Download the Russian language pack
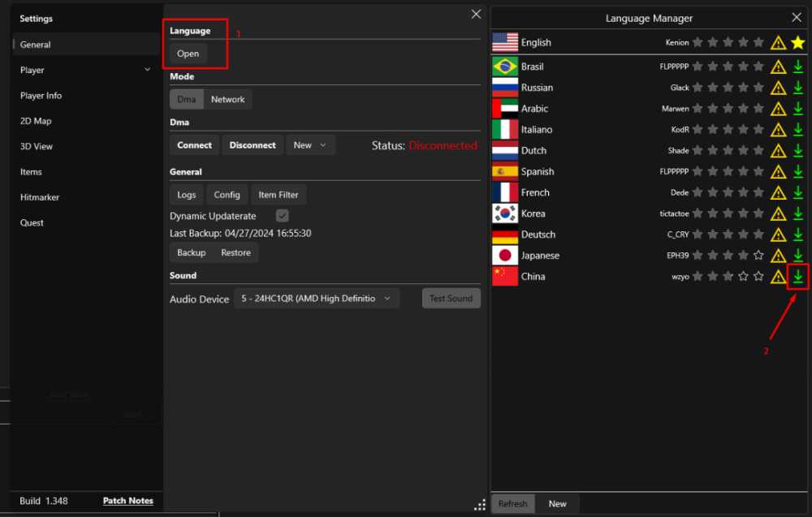Viewport: 812px width, 517px height. coord(798,88)
